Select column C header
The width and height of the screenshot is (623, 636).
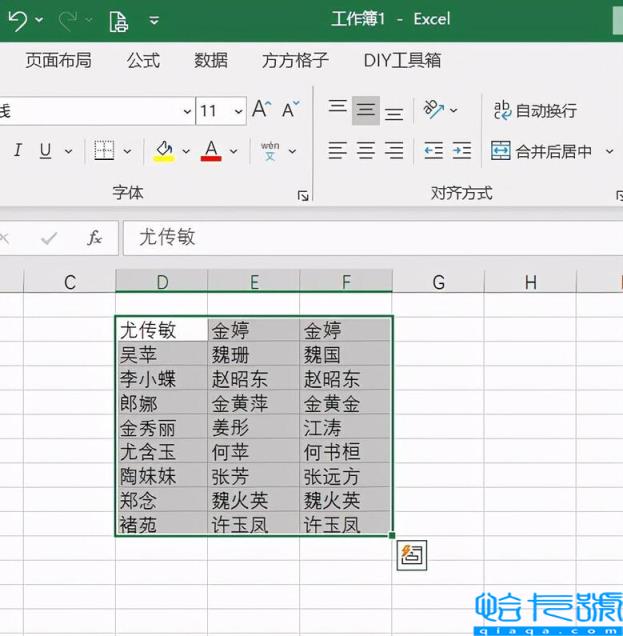click(x=70, y=281)
